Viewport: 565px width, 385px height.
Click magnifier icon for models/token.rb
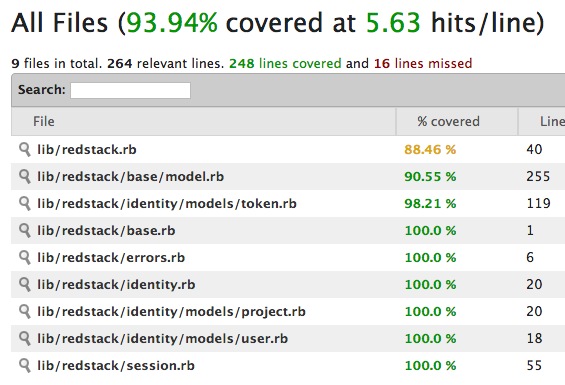(x=25, y=204)
